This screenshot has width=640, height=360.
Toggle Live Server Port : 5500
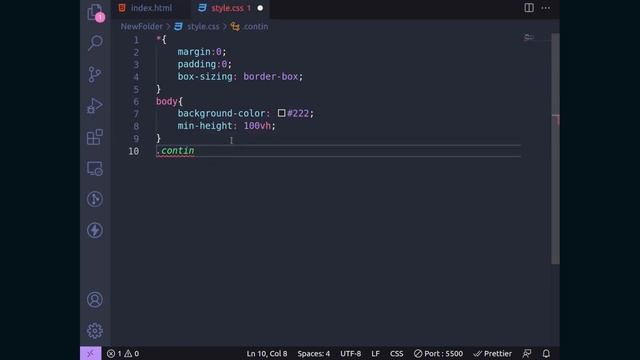point(438,353)
